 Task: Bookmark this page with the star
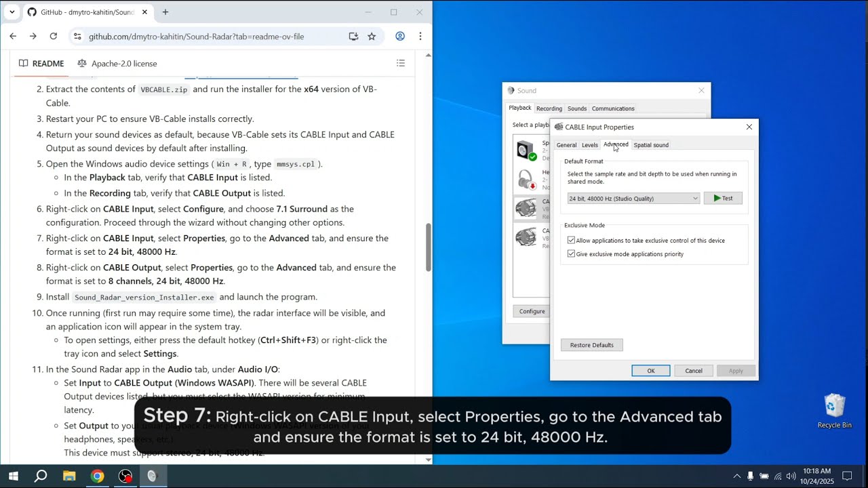point(372,37)
